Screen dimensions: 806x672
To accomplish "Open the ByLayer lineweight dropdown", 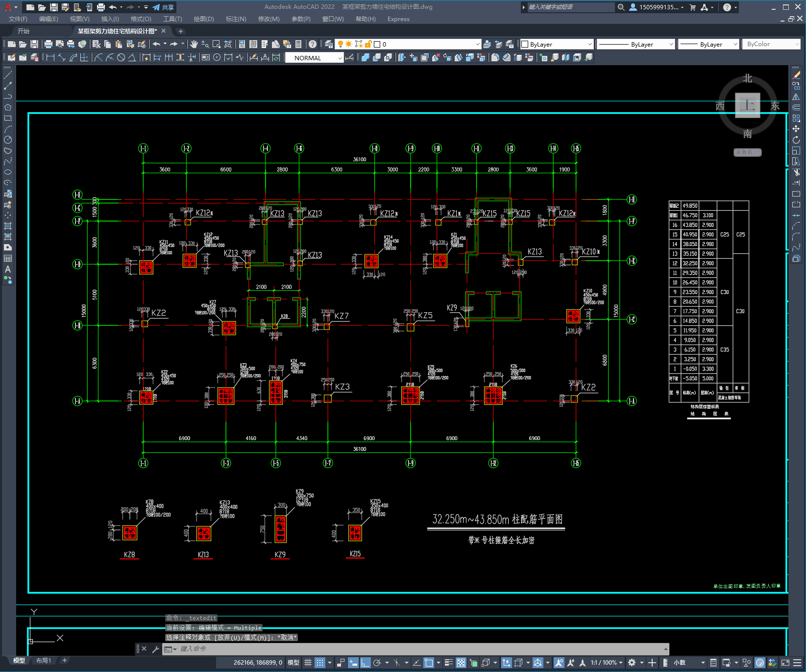I will 708,44.
